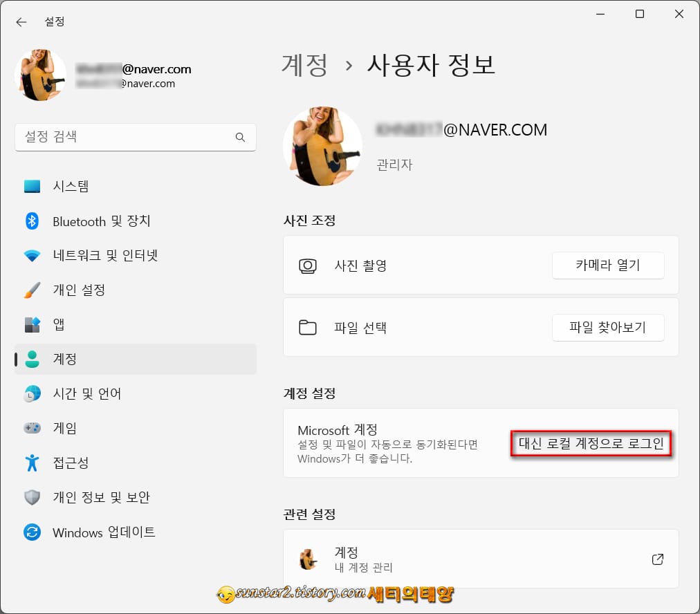Click the green Accounts person icon

[x=32, y=359]
